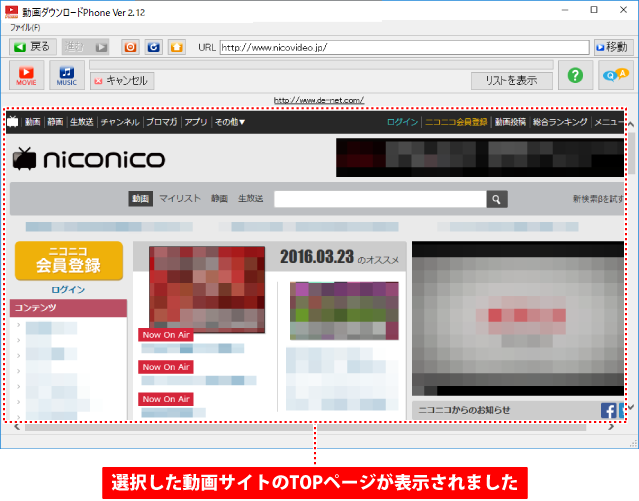This screenshot has height=501, width=639.
Task: Click the niconico search magnifier button
Action: coord(497,199)
